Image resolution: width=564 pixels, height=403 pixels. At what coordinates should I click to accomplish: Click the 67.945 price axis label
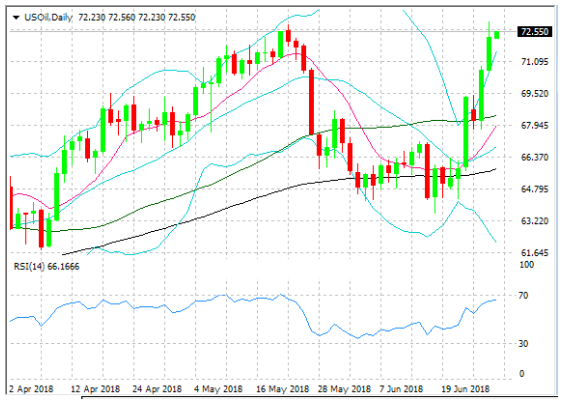[x=535, y=126]
